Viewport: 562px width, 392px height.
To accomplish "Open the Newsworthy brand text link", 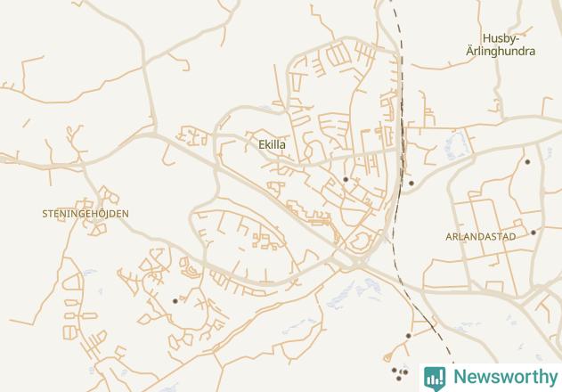I will coord(506,377).
